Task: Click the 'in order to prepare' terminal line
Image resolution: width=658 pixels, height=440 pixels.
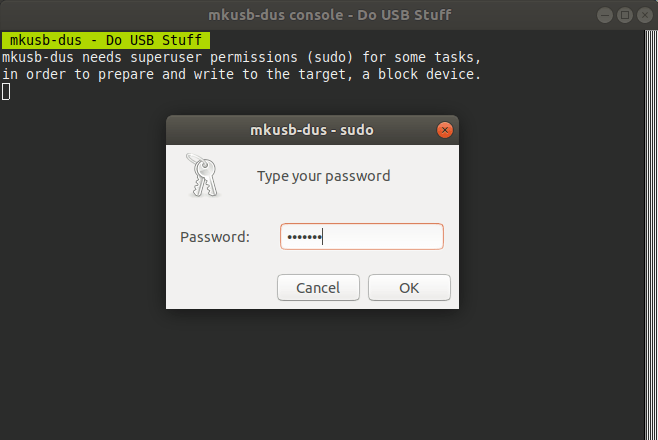Action: [x=241, y=74]
